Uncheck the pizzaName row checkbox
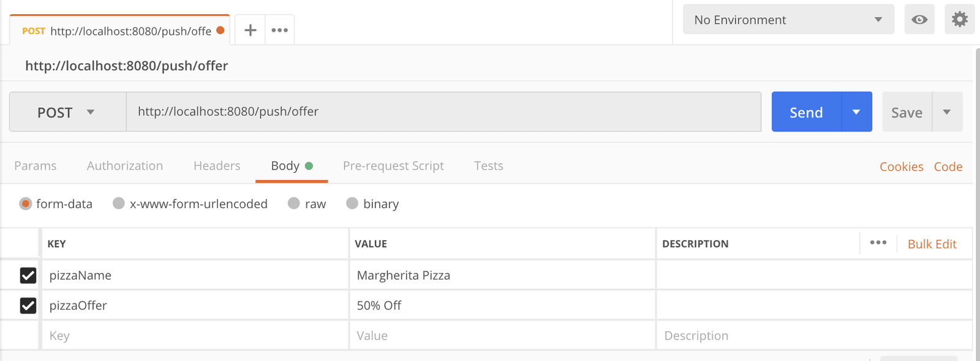The width and height of the screenshot is (980, 361). point(28,275)
